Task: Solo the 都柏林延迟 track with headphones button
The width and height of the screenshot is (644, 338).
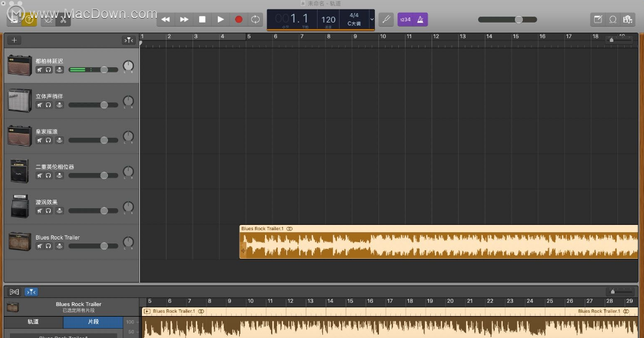Action: coord(48,70)
